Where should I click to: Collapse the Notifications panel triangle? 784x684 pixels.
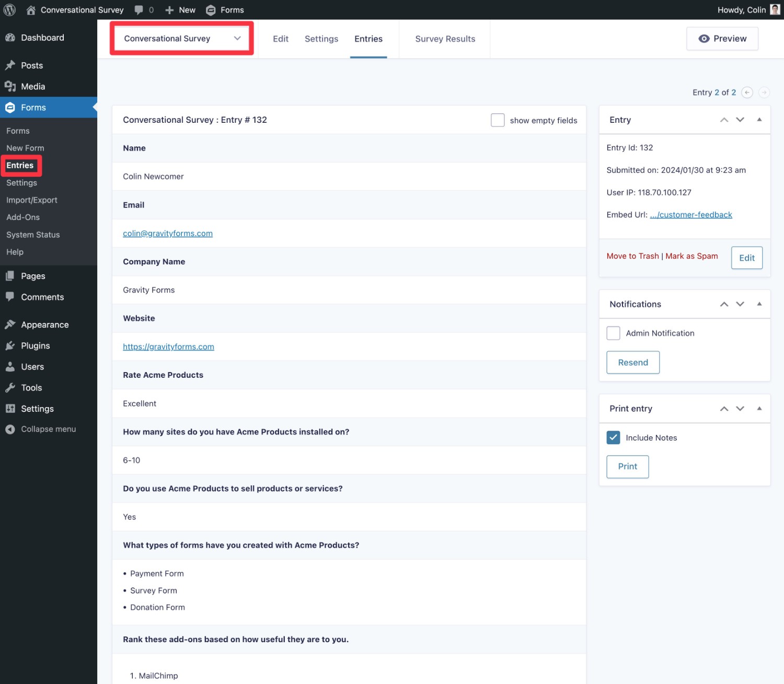(x=759, y=304)
